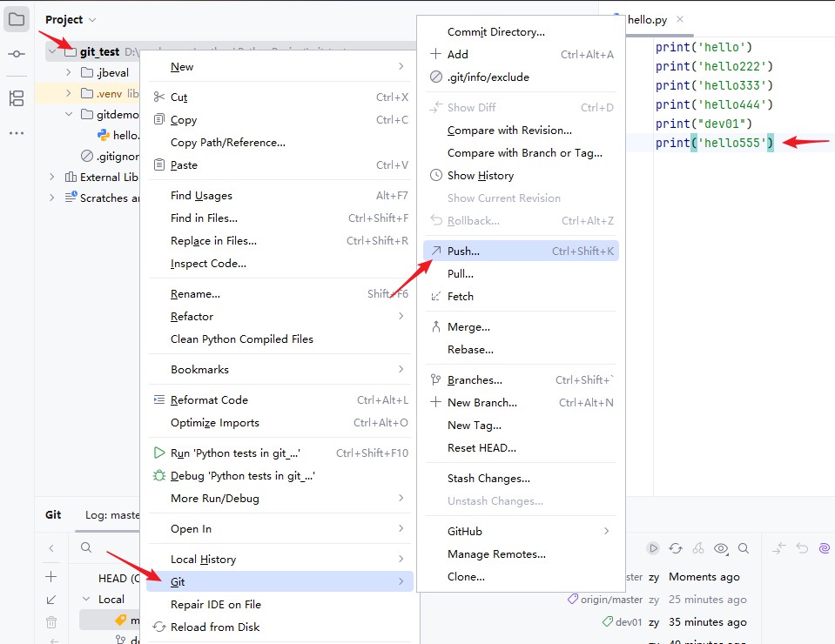
Task: Switch to the hello.py editor tab
Action: coord(647,20)
